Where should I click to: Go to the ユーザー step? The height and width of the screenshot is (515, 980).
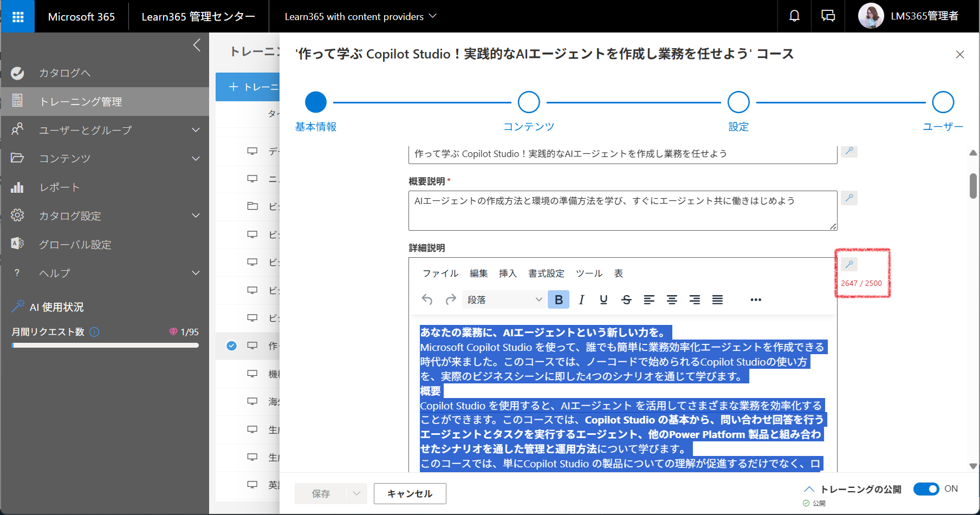click(943, 102)
